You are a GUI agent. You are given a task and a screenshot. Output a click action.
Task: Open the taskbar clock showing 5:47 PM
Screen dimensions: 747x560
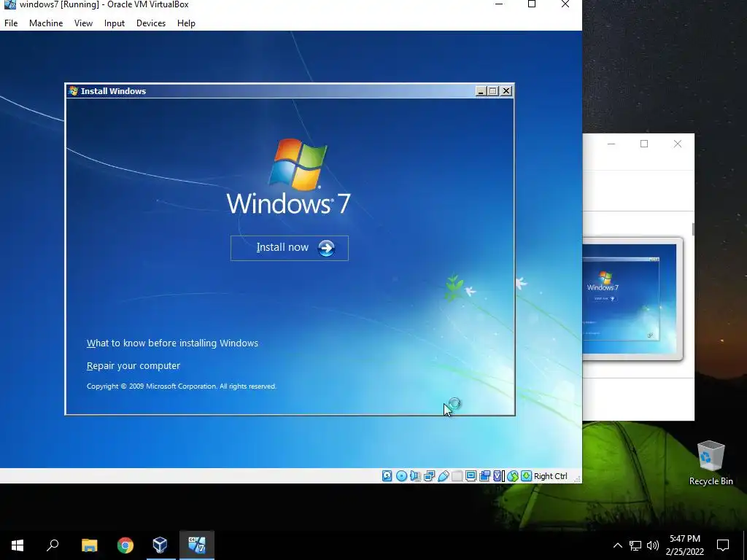click(x=684, y=545)
